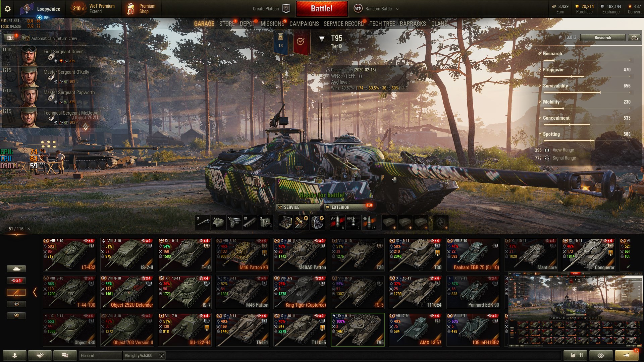Open the SERVICE button
Image resolution: width=644 pixels, height=362 pixels.
click(x=298, y=207)
